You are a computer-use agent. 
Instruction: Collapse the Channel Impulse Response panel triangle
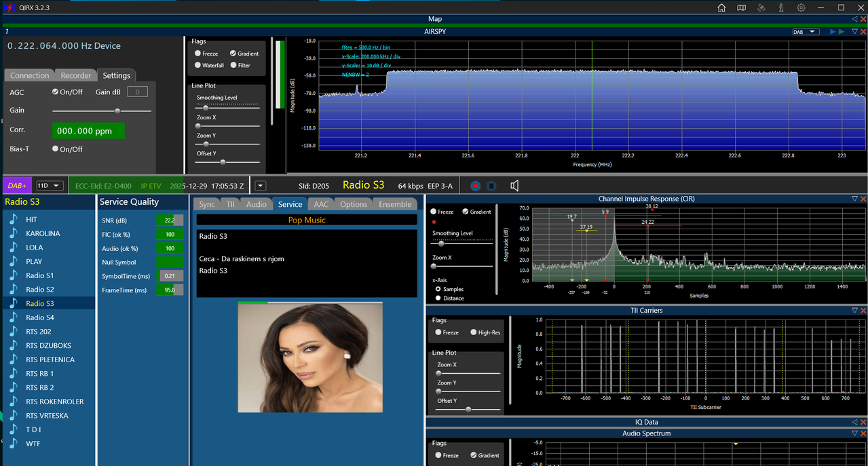[854, 199]
